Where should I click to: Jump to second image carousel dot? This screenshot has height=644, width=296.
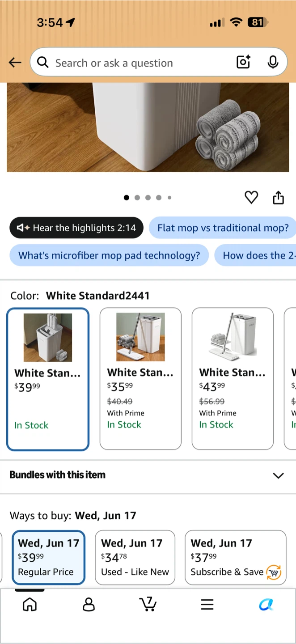pyautogui.click(x=137, y=198)
